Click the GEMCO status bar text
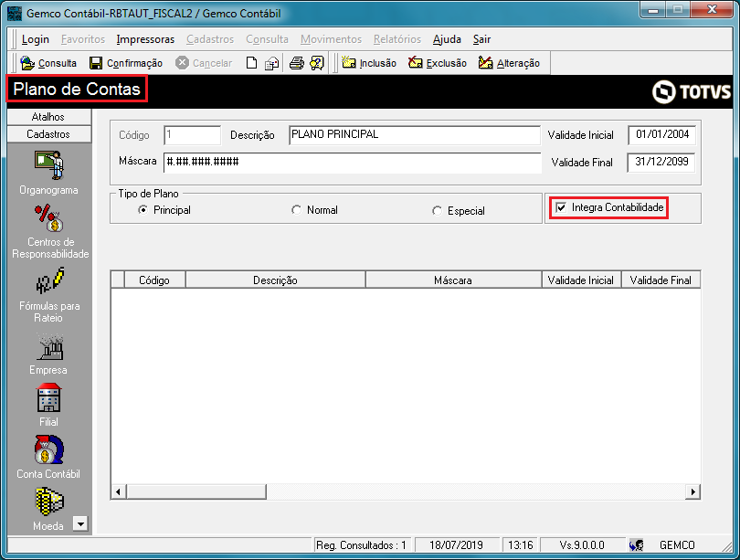 pos(677,545)
